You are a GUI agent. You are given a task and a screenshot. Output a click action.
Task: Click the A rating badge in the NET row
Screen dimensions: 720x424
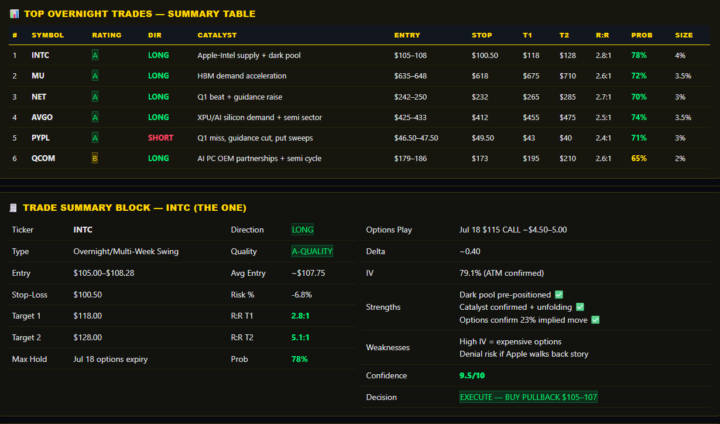(95, 97)
